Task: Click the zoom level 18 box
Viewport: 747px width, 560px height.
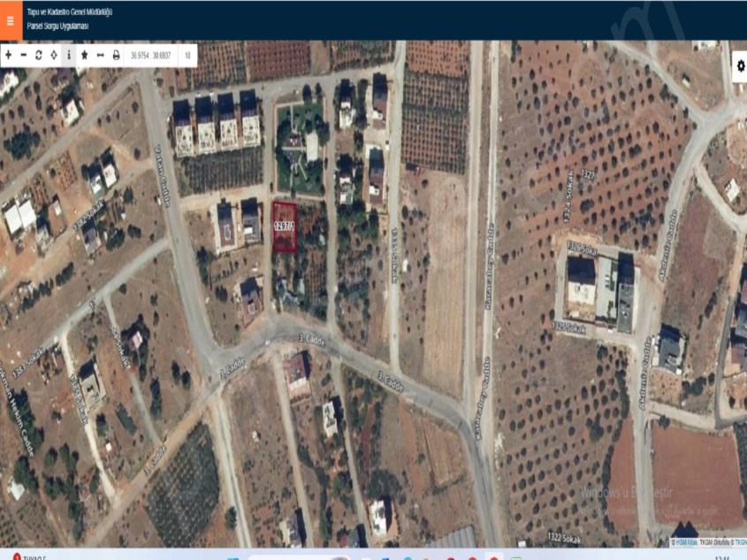Action: coord(187,55)
